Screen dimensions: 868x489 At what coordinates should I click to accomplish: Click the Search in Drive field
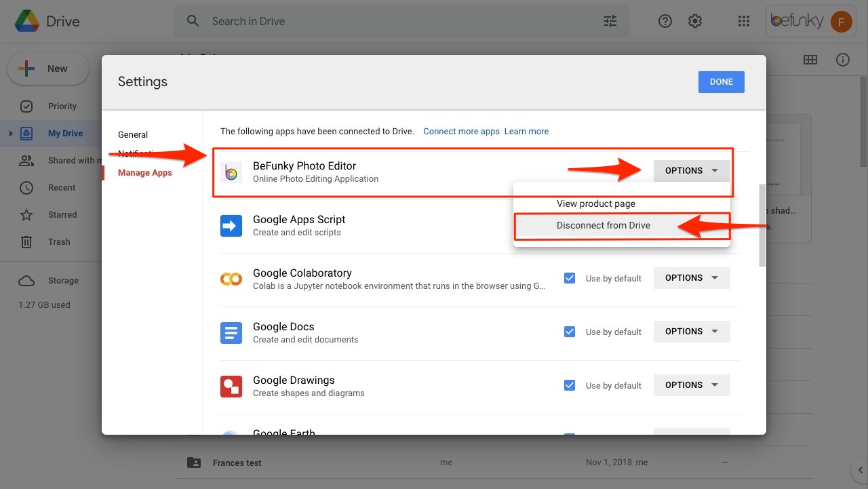click(x=401, y=21)
